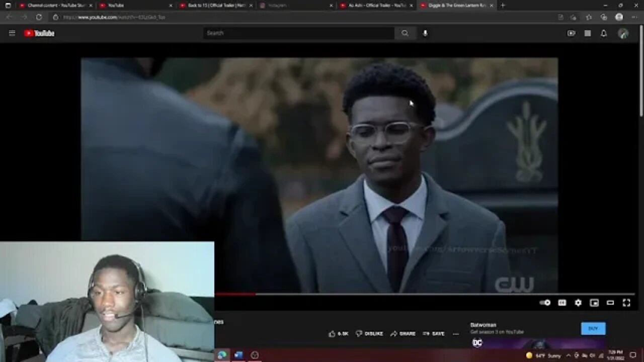Open the YouTube hamburger guide menu

click(12, 33)
